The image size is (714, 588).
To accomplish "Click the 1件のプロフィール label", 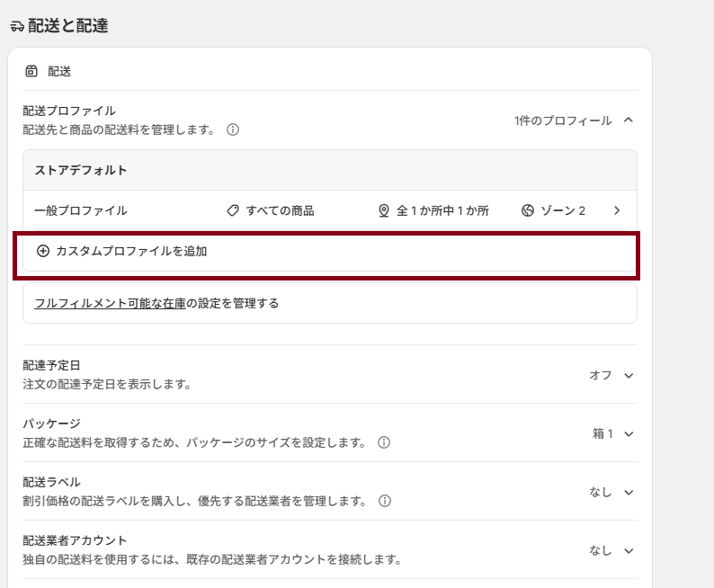I will coord(563,120).
